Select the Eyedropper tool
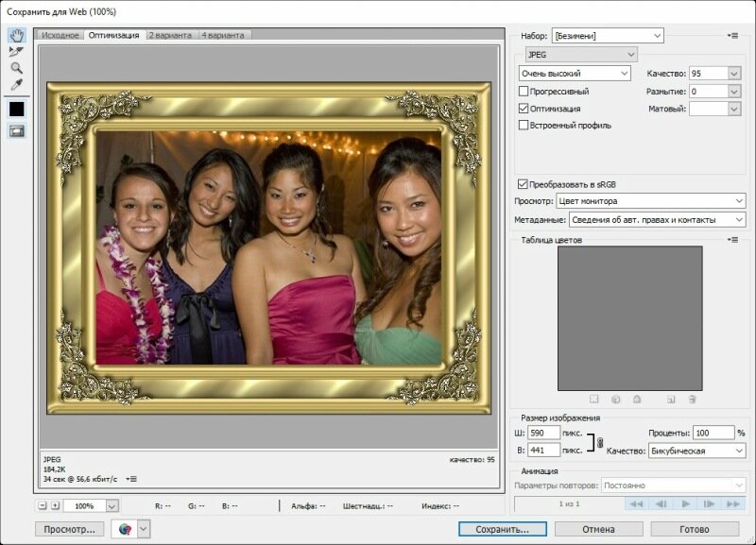The height and width of the screenshot is (545, 756). tap(16, 85)
